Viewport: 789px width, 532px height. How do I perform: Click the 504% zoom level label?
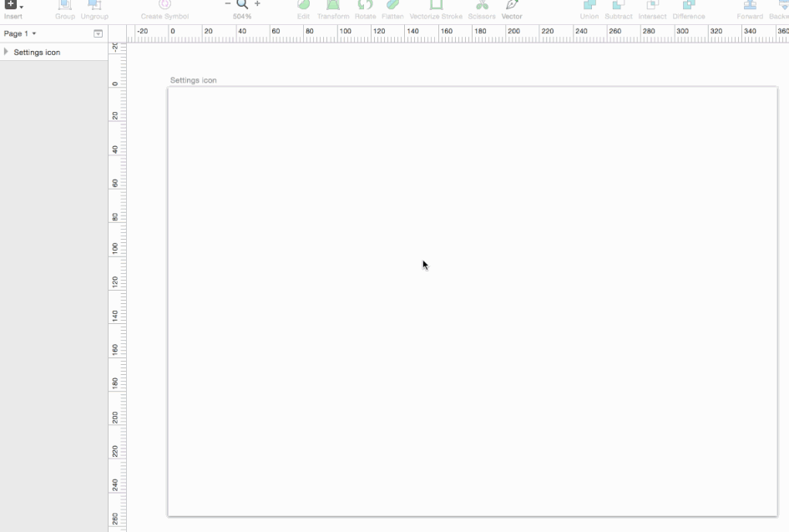point(242,16)
